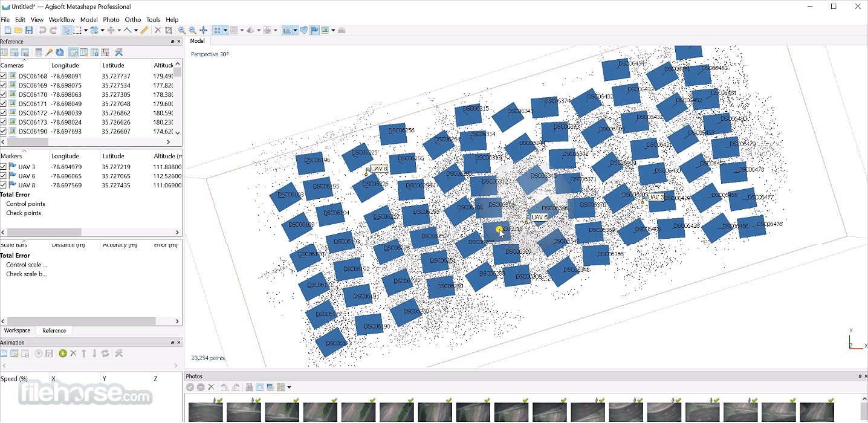
Task: Create a new project with the New icon
Action: (x=8, y=30)
